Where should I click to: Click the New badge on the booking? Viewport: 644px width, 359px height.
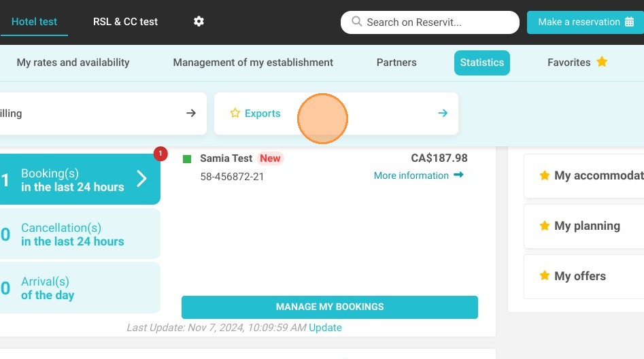[x=270, y=158]
